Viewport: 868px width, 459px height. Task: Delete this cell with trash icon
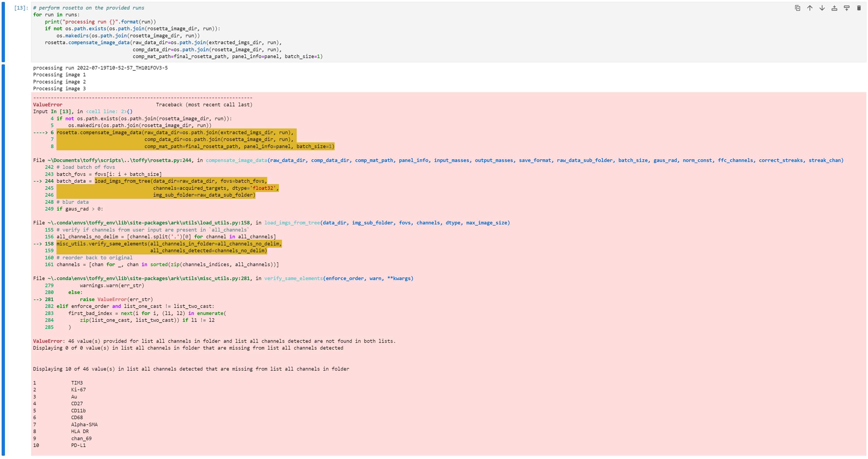(858, 8)
